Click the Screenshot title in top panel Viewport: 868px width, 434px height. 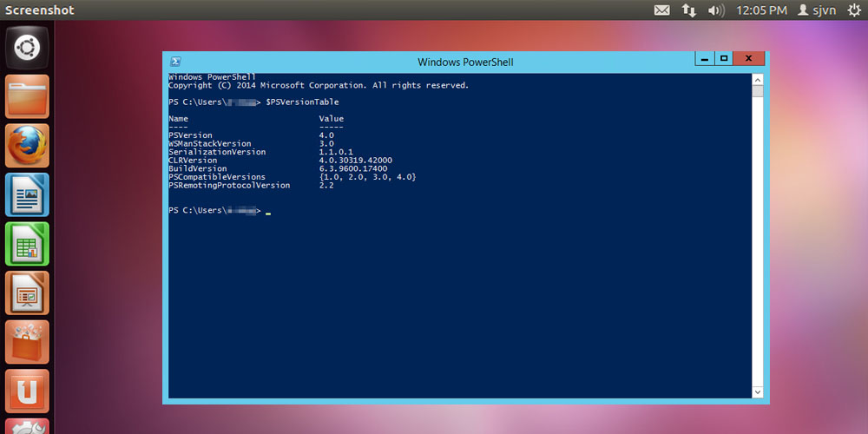point(40,10)
